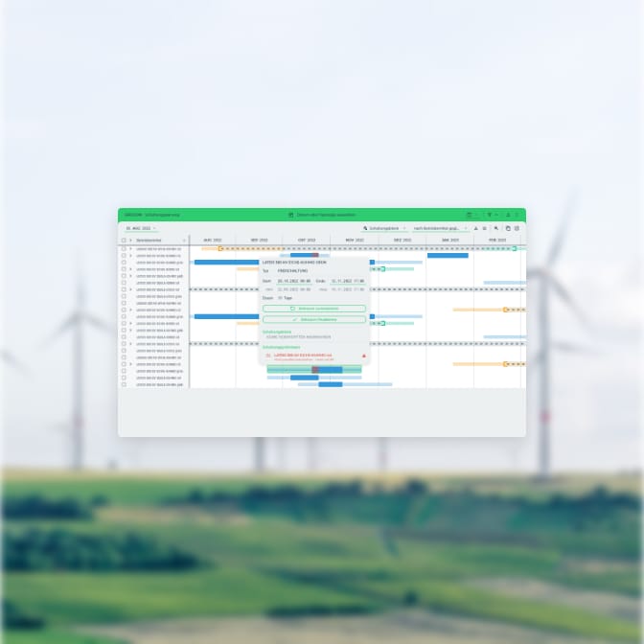Click the list lines icon in the toolbar
Viewport: 644px width, 644px height.
[485, 229]
